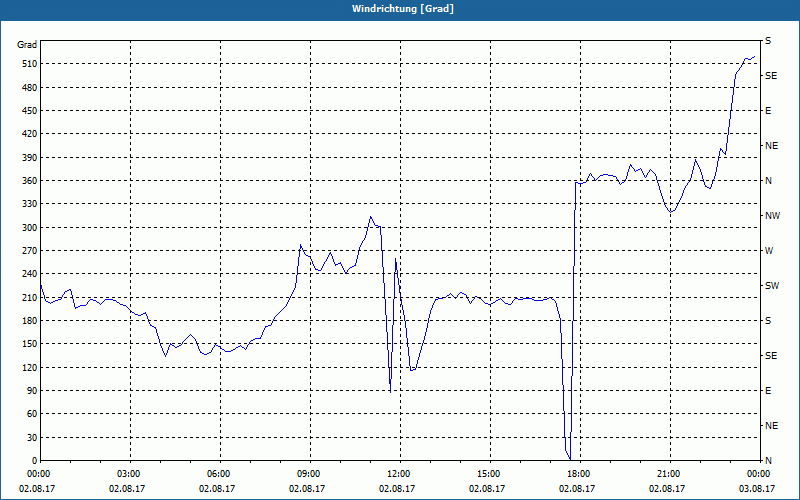
Task: Click the NW compass direction label
Action: [772, 216]
